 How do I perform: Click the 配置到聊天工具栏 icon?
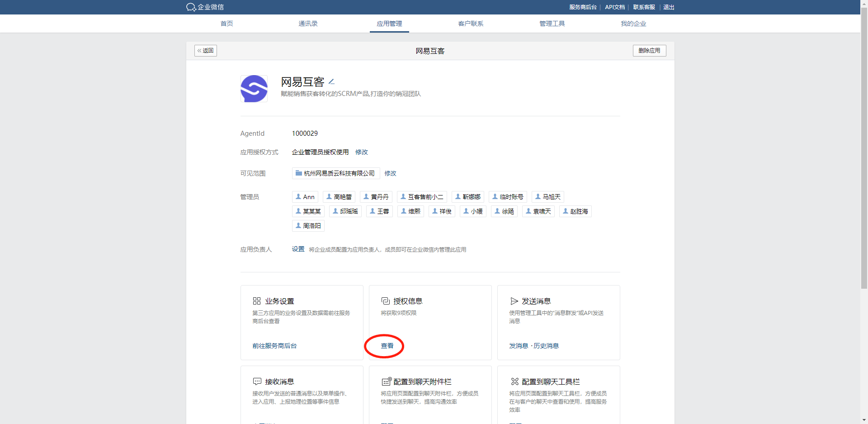point(514,381)
